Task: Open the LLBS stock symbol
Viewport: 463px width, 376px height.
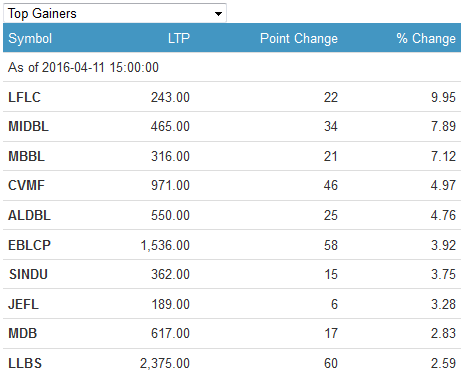Action: (x=25, y=363)
